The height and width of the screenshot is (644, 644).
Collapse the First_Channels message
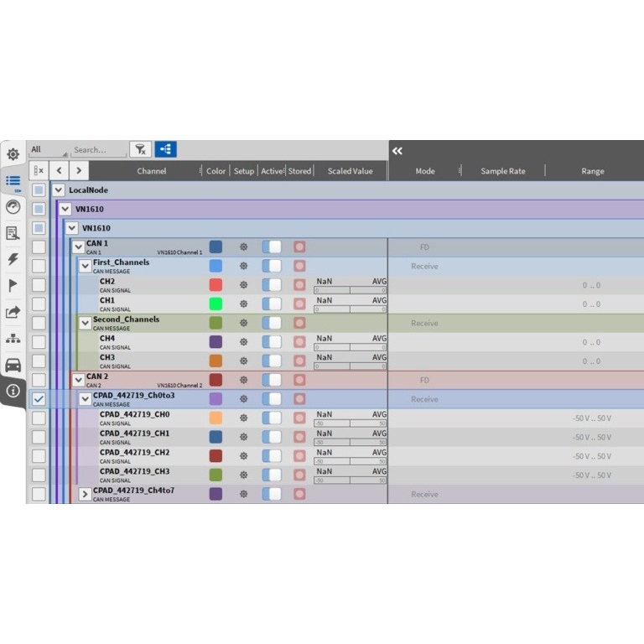[85, 266]
